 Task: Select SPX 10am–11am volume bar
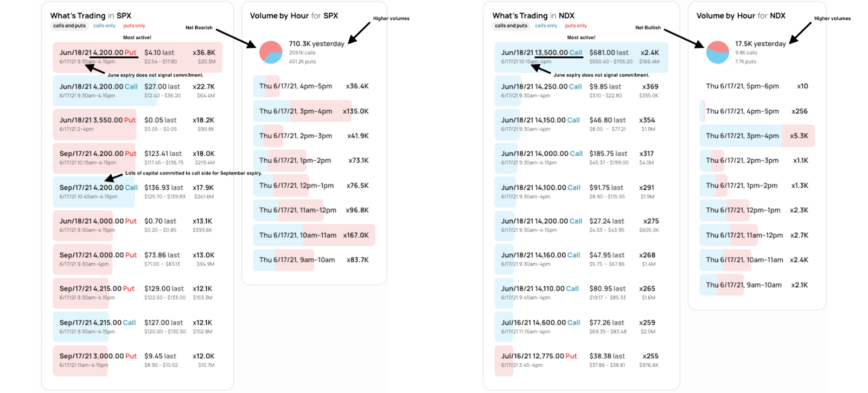314,235
